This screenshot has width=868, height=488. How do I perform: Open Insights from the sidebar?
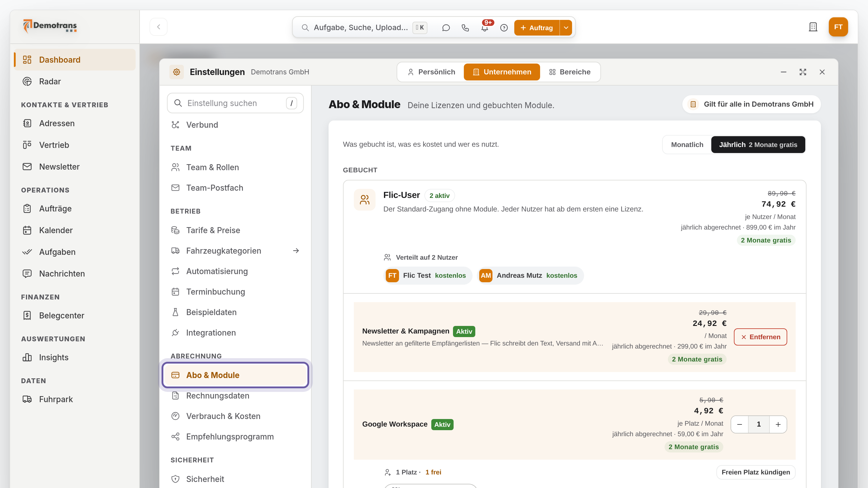click(74, 357)
